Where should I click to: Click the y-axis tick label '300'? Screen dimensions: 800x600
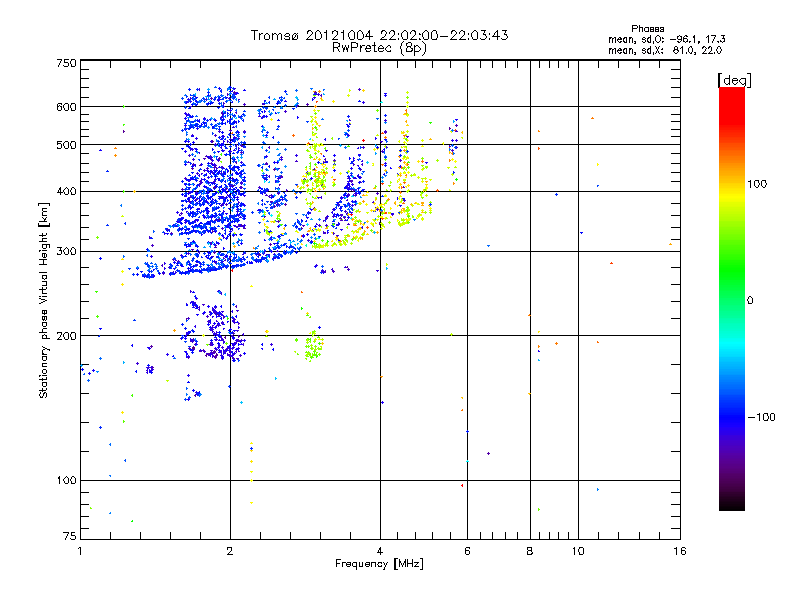tap(66, 252)
